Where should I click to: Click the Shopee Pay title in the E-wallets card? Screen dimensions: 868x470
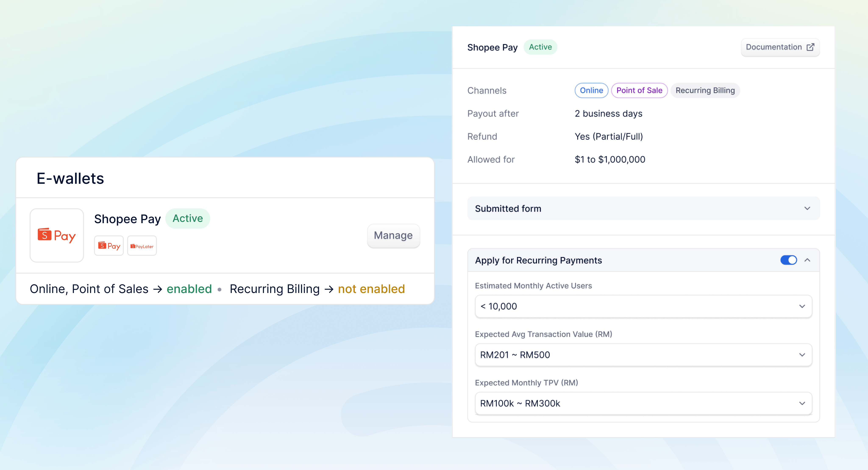tap(127, 219)
